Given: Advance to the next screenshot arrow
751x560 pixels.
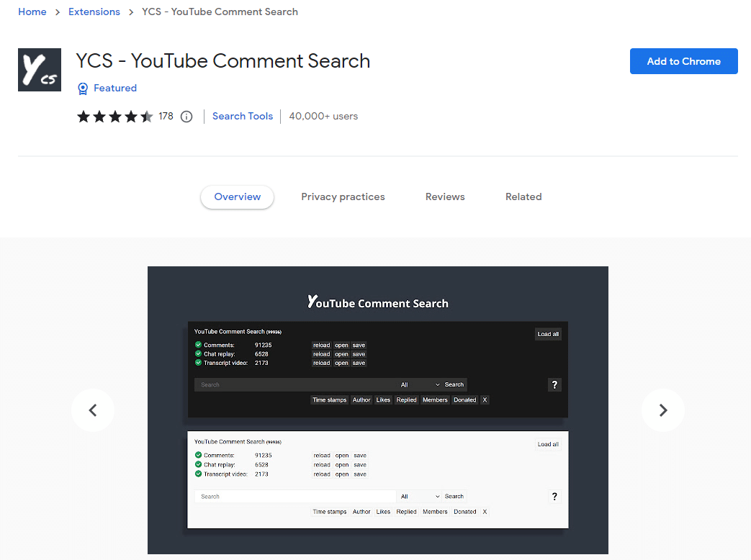Looking at the screenshot, I should pos(663,410).
